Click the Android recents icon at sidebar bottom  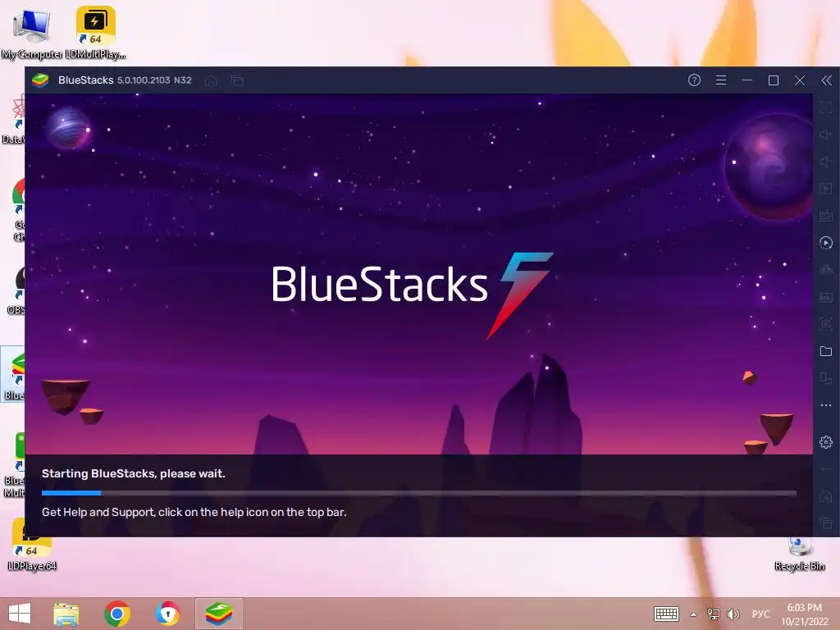826,523
